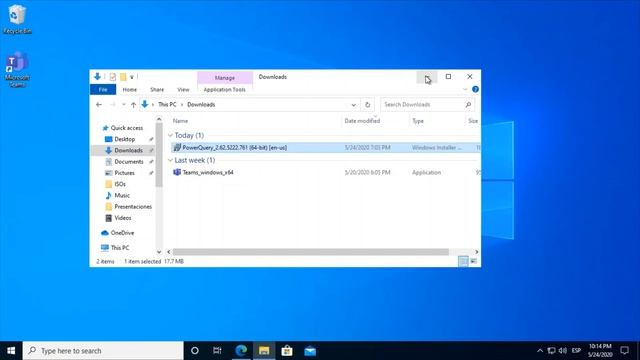
Task: Click the Forward navigation arrow
Action: pyautogui.click(x=113, y=104)
